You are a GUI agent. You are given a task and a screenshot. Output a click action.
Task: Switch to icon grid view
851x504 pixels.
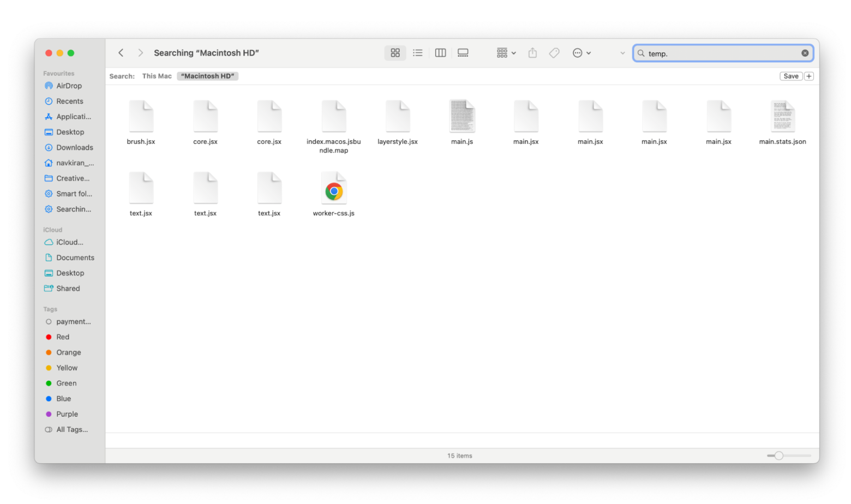click(x=395, y=53)
